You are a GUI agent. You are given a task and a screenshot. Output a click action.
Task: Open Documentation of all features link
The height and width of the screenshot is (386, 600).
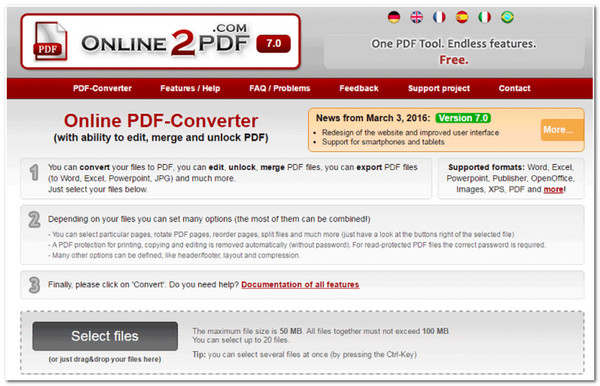coord(300,285)
